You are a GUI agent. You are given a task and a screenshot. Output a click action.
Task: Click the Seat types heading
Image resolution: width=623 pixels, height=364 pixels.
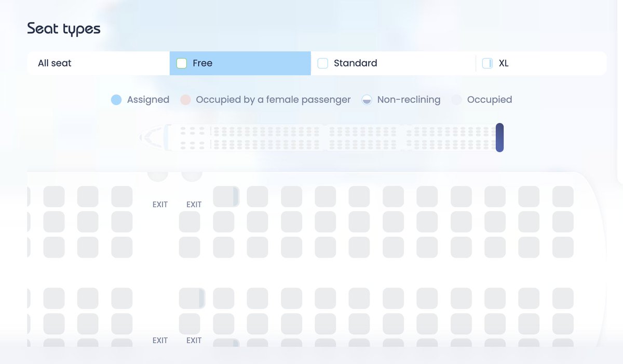coord(64,29)
